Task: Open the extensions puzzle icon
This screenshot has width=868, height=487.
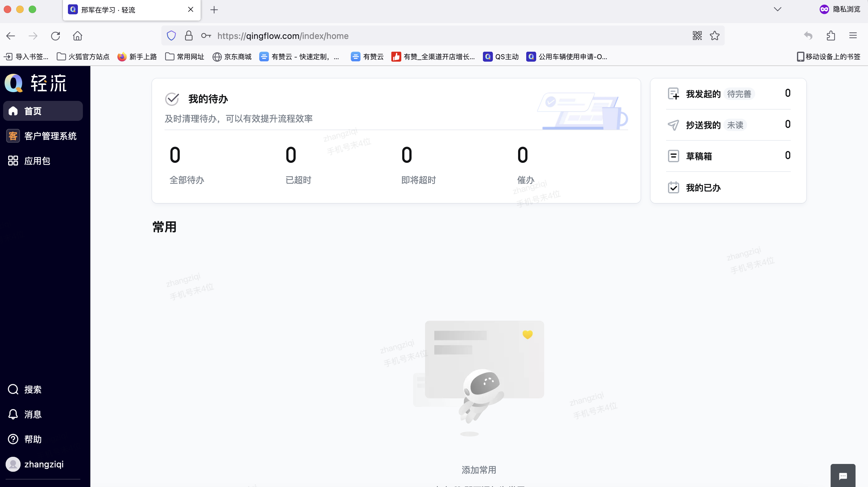Action: (x=831, y=35)
